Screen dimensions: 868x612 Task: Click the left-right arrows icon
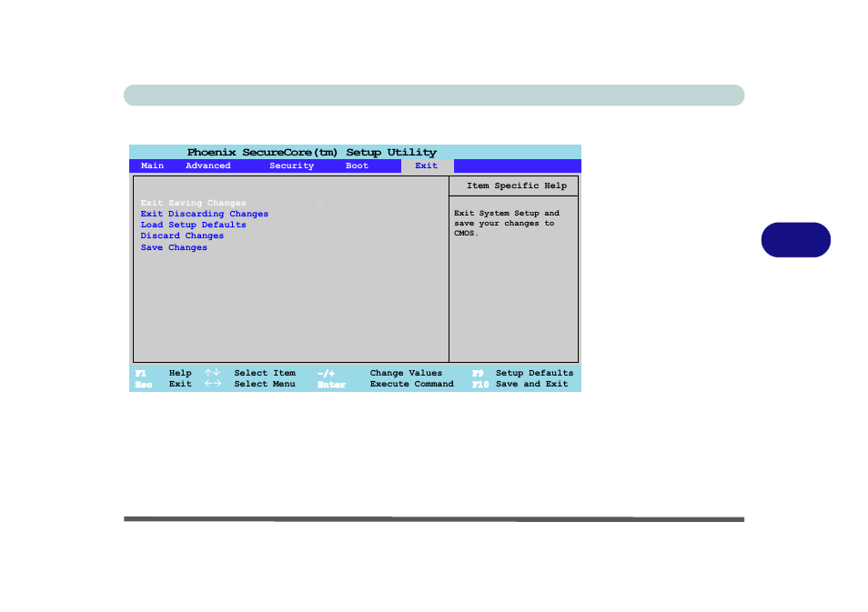(x=213, y=384)
